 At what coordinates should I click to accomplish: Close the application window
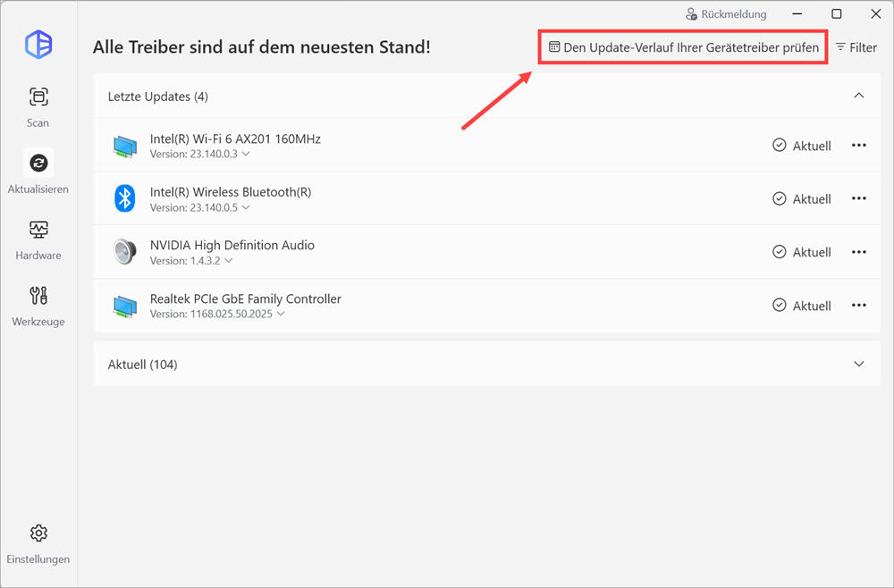coord(876,13)
